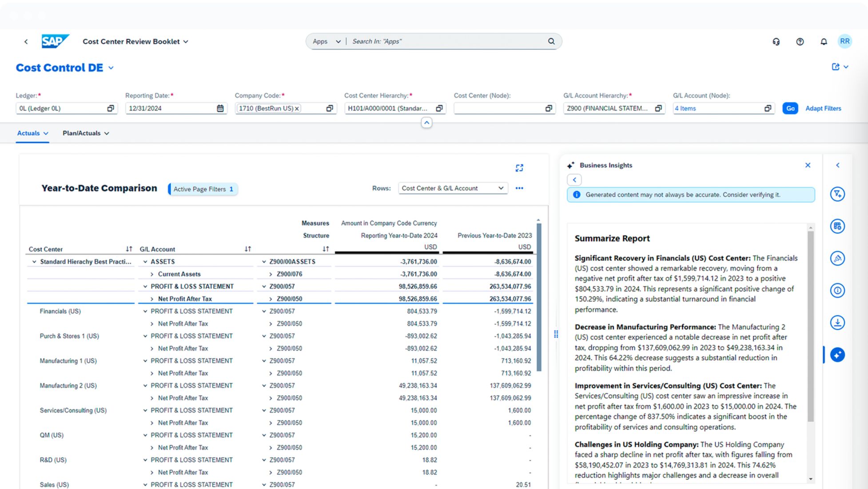Screen dimensions: 868x489
Task: Click the fullscreen expand icon above table
Action: point(519,168)
